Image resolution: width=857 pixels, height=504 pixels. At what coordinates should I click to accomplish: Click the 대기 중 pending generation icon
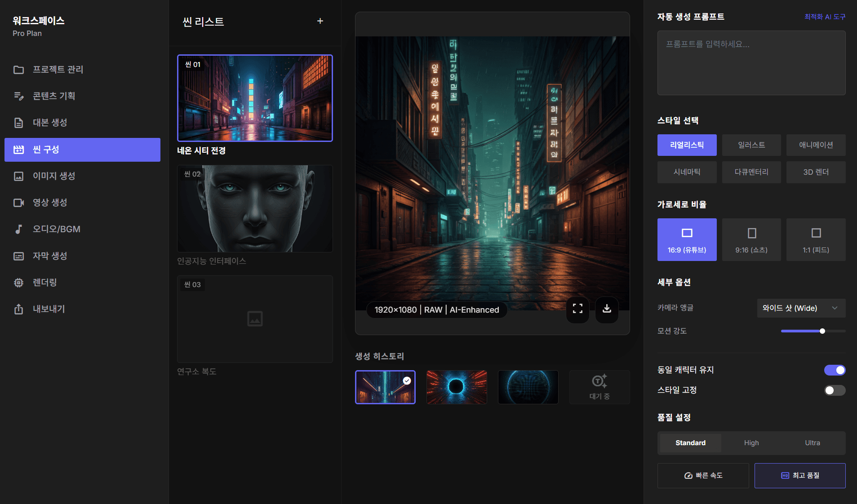[x=599, y=381]
